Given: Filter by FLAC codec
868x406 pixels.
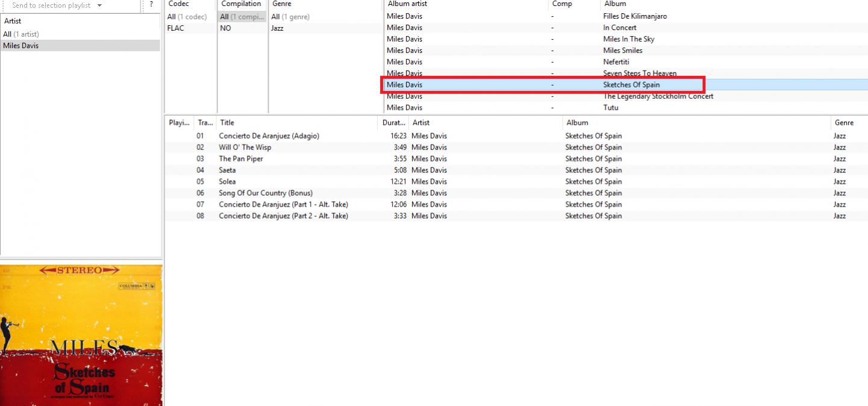Looking at the screenshot, I should pos(176,28).
